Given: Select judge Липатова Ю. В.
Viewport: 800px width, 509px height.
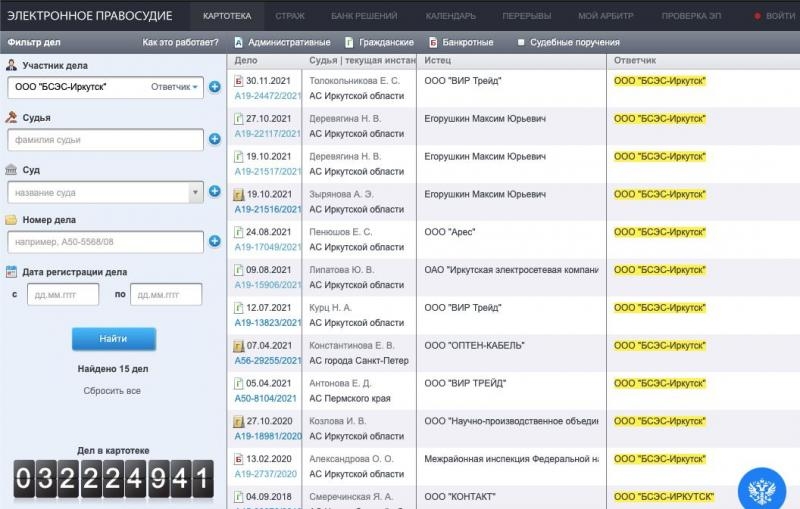Looking at the screenshot, I should 341,270.
